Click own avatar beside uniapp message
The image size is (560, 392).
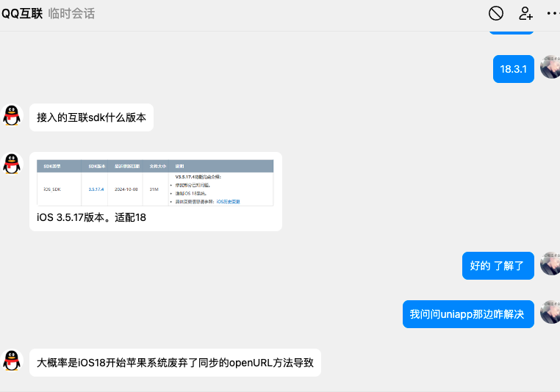(x=550, y=312)
